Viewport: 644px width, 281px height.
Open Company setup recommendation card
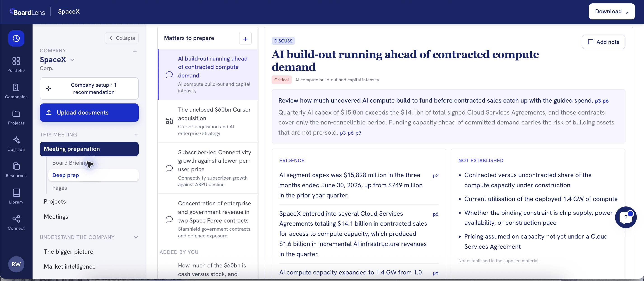pyautogui.click(x=89, y=89)
